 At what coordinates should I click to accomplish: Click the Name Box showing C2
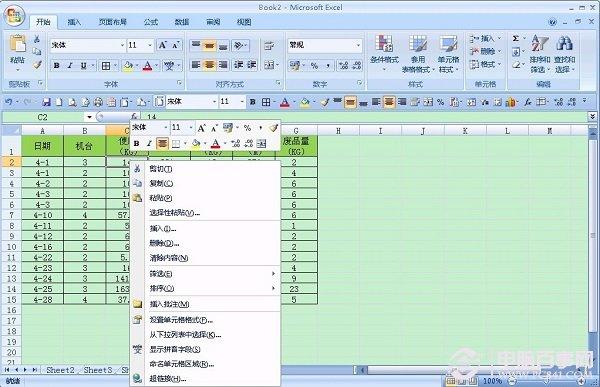coord(43,117)
